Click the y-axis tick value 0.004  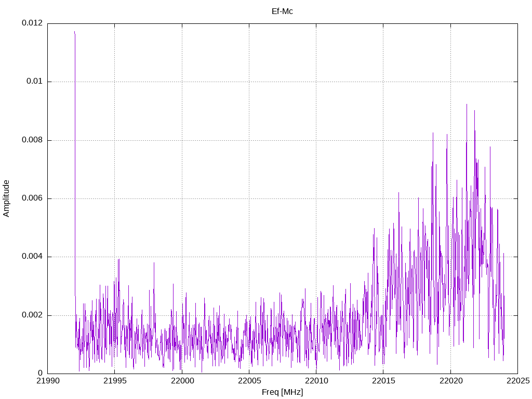[x=32, y=257]
